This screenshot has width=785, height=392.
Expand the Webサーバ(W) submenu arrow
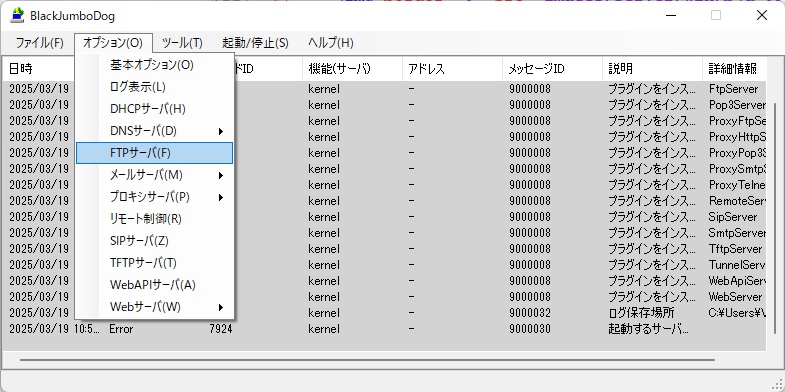click(221, 307)
